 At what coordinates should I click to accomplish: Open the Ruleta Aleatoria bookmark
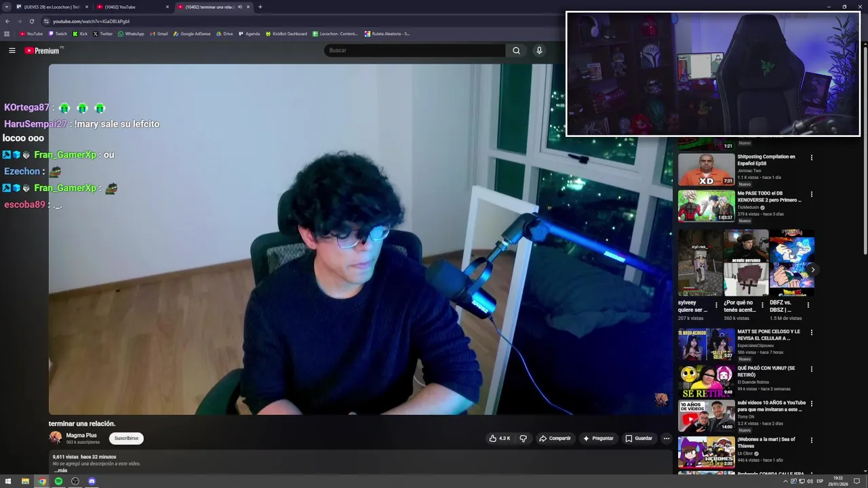tap(387, 34)
